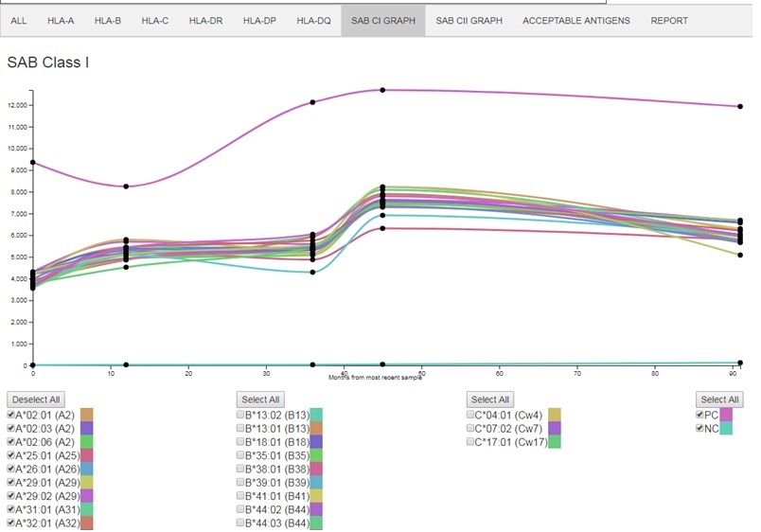Toggle the NC negative control checkbox

click(x=699, y=428)
